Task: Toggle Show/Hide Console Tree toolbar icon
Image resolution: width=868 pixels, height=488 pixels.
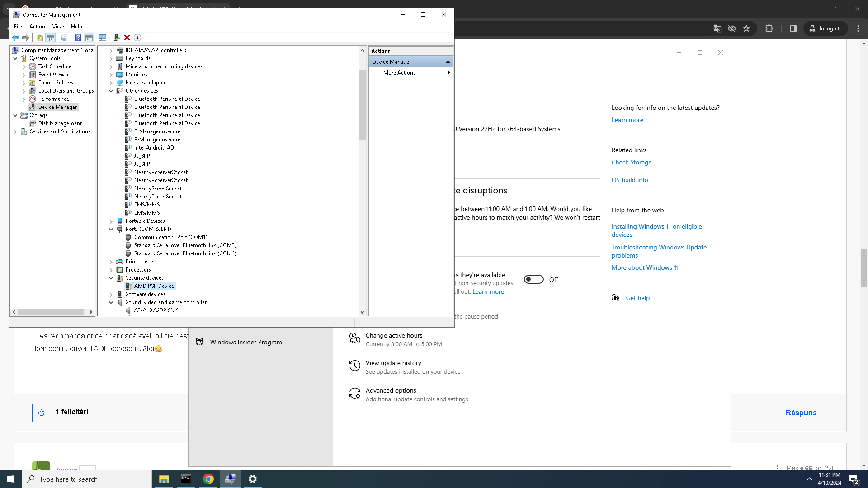Action: click(x=51, y=38)
